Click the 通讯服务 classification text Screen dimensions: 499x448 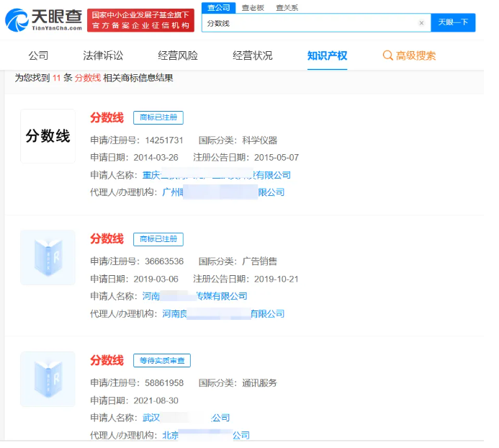click(260, 382)
